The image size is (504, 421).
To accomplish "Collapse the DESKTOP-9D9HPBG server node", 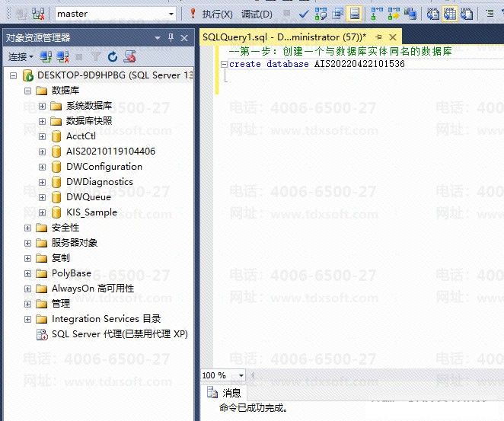I will [13, 76].
